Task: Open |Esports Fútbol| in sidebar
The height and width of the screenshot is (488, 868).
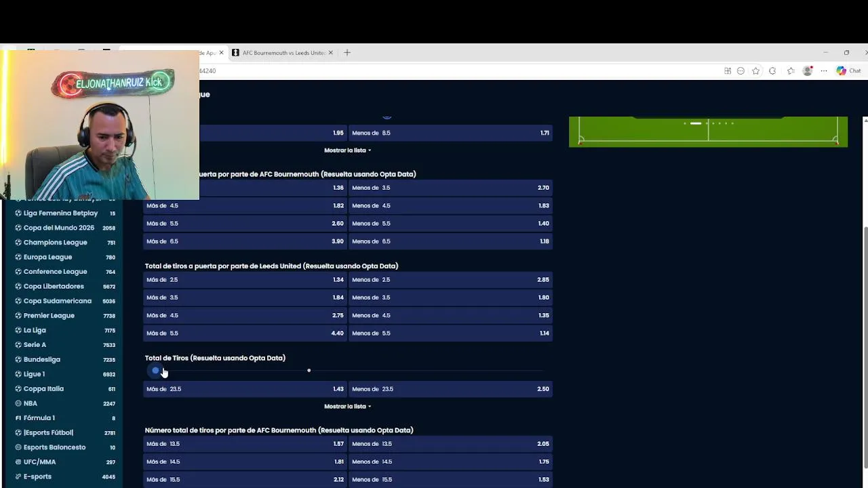Action: (x=48, y=432)
